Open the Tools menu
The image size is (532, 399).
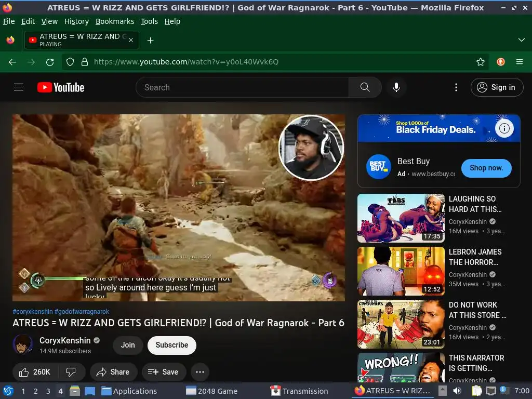149,21
